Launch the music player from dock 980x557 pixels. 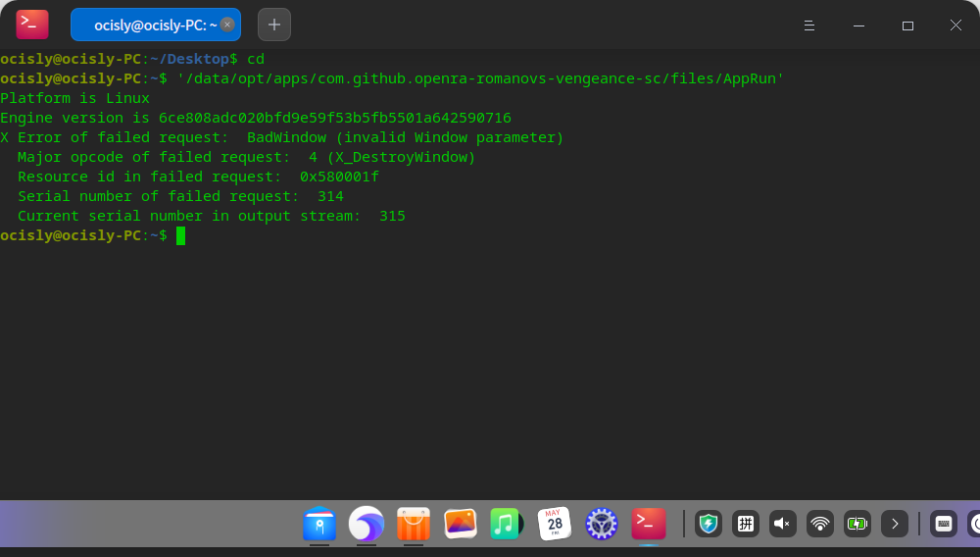(x=506, y=524)
